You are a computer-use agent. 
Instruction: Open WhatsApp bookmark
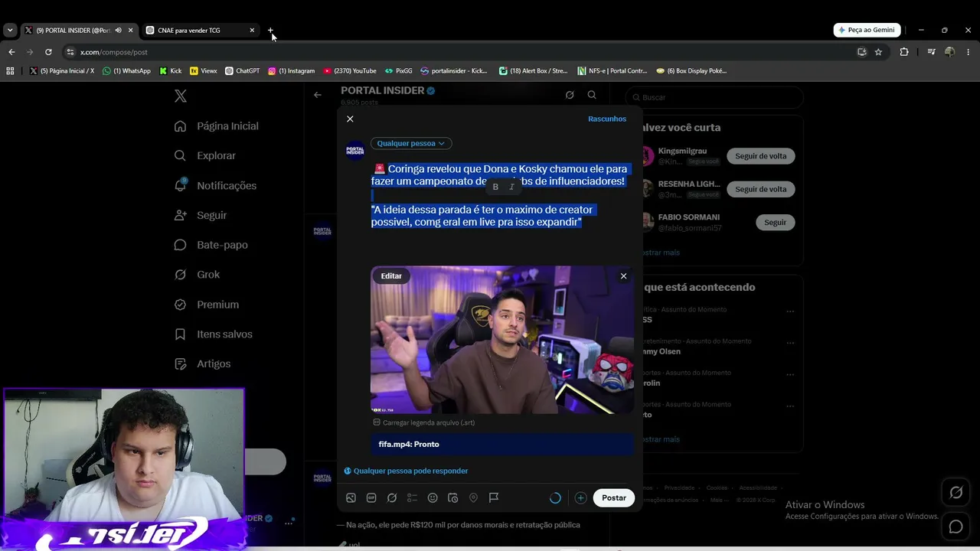tap(127, 70)
